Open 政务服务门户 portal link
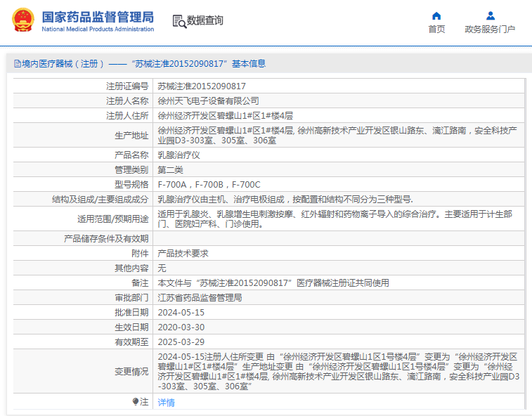Screen dimensions: 532x416 (490, 30)
